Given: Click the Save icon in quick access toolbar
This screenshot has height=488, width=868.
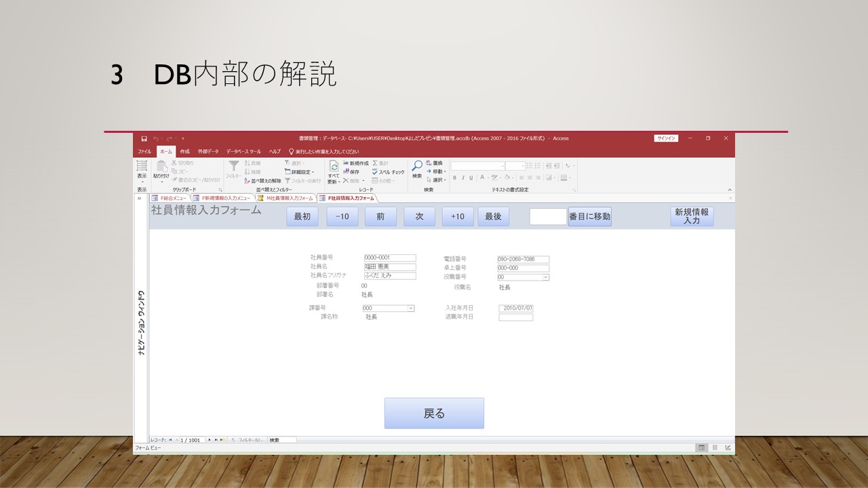Looking at the screenshot, I should (x=144, y=138).
